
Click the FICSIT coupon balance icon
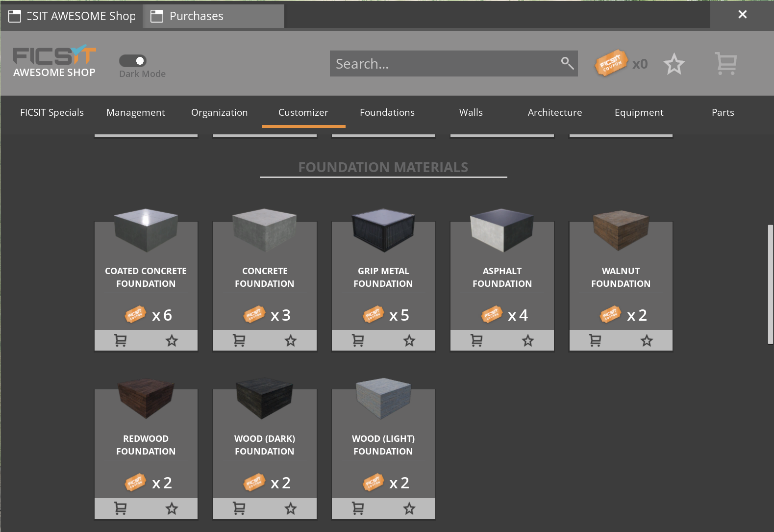coord(611,63)
